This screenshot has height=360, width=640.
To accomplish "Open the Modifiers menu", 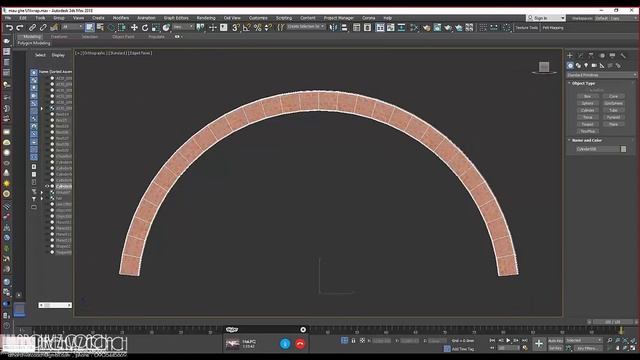I will click(120, 18).
